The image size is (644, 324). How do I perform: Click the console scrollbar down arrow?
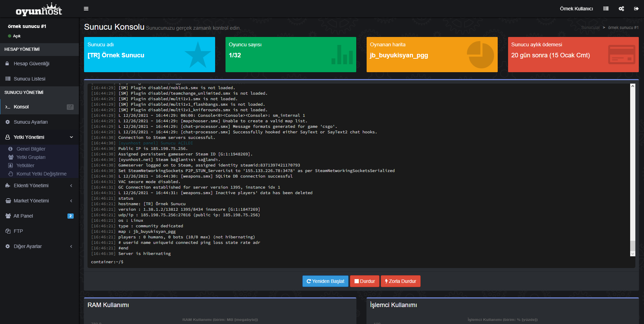[633, 254]
